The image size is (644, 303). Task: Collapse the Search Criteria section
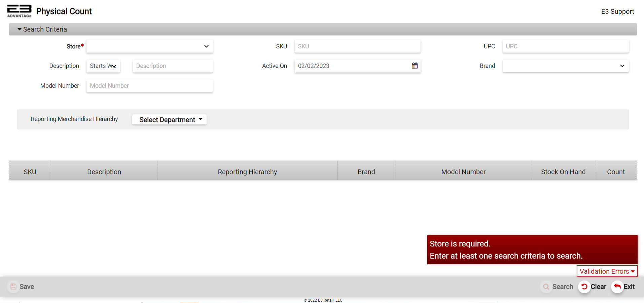pyautogui.click(x=42, y=29)
